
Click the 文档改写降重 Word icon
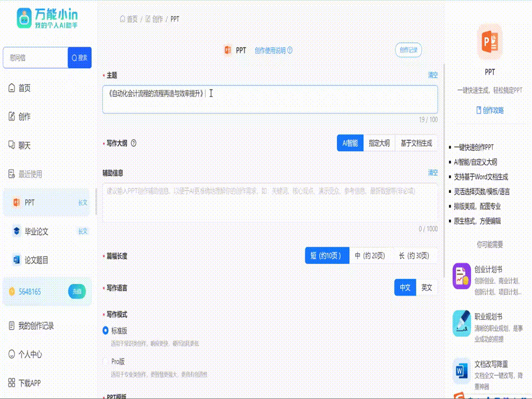[461, 371]
